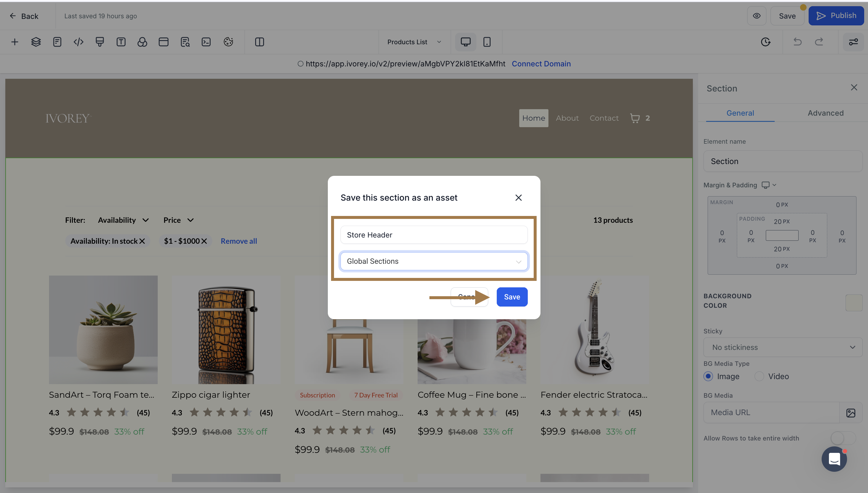This screenshot has width=868, height=493.
Task: Click the add element plus icon
Action: coord(14,42)
